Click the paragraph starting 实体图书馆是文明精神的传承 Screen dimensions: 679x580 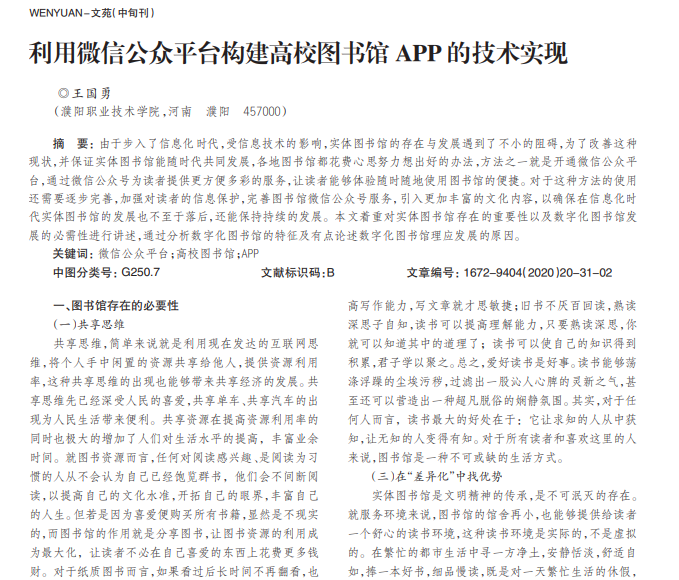[x=500, y=493]
